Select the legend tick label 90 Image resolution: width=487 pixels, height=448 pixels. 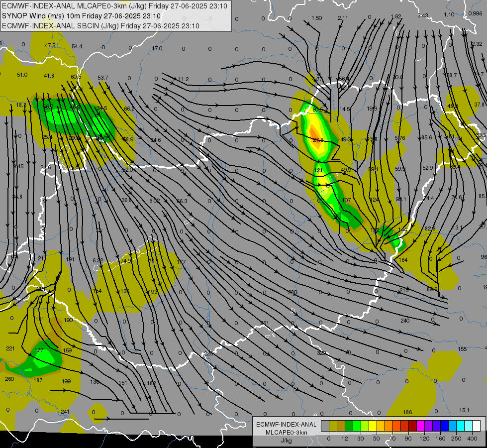click(408, 439)
